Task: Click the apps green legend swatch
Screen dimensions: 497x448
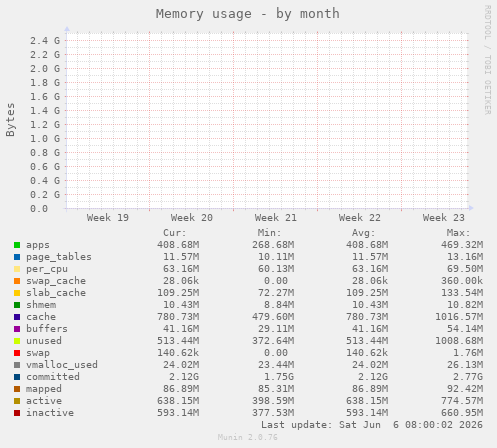Action: coord(17,245)
